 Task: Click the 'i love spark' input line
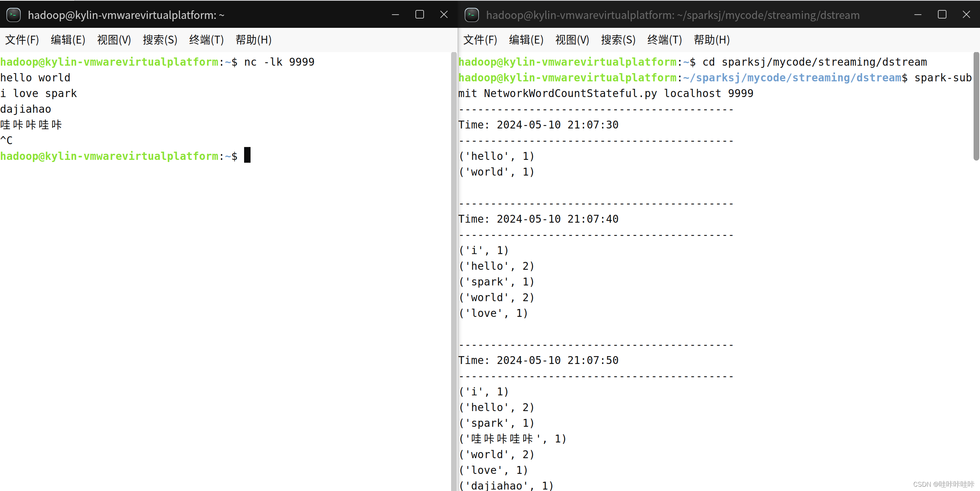click(x=39, y=93)
